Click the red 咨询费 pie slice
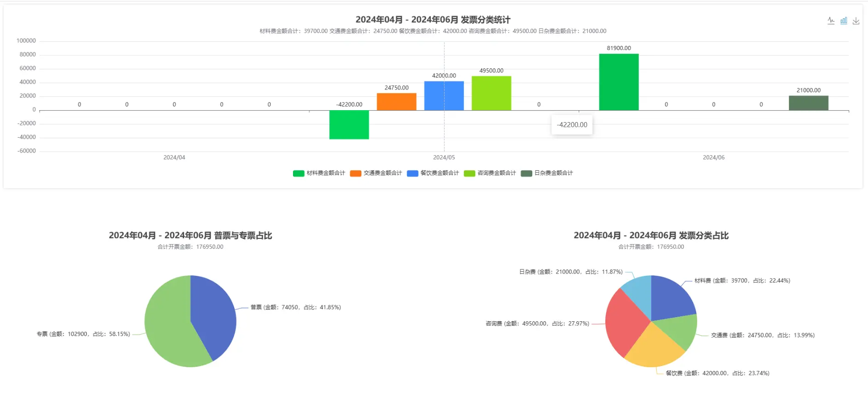Viewport: 868px width, 398px height. tap(622, 324)
